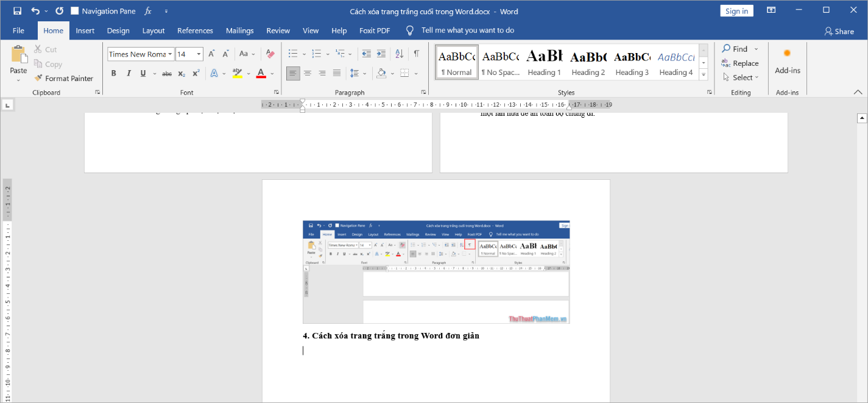Open the Insert ribbon tab
Screen dimensions: 868x403
[85, 30]
